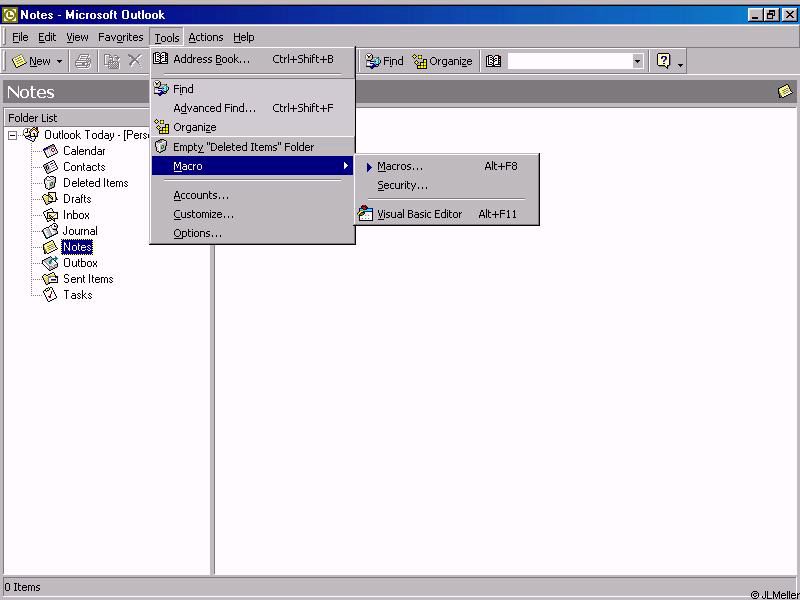800x600 pixels.
Task: Choose Customize in Tools menu
Action: pos(253,214)
